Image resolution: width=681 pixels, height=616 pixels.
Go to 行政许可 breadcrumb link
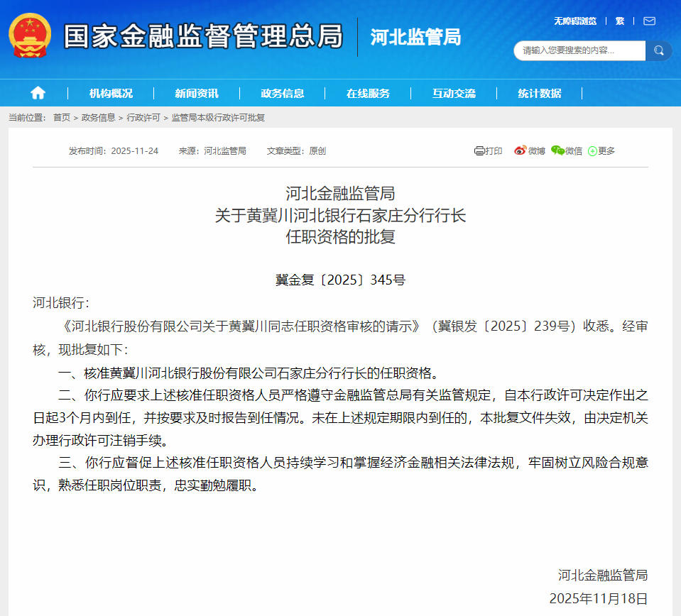pos(143,118)
